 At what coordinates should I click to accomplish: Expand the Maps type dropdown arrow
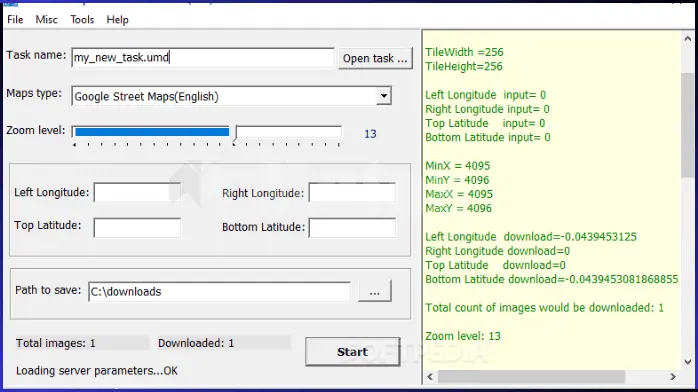tap(383, 96)
